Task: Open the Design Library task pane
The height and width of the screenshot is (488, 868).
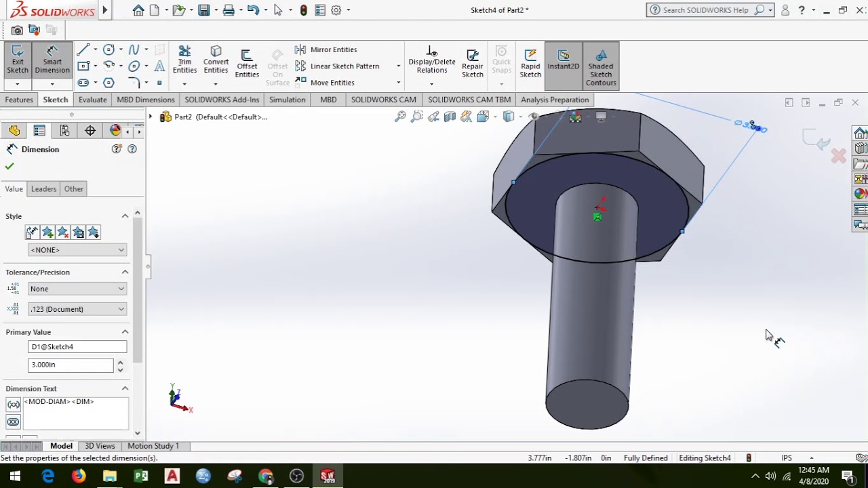Action: [860, 148]
